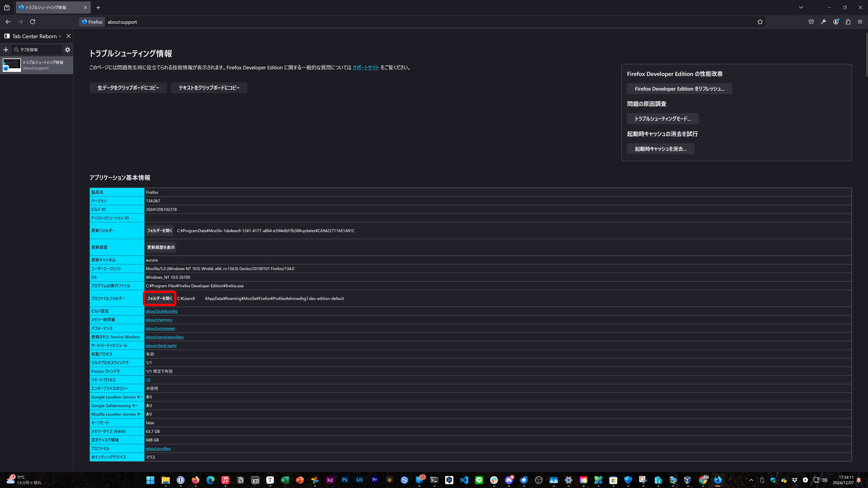Open Visual Studio Code from taskbar
Viewport: 868px width, 488px height.
point(464,480)
